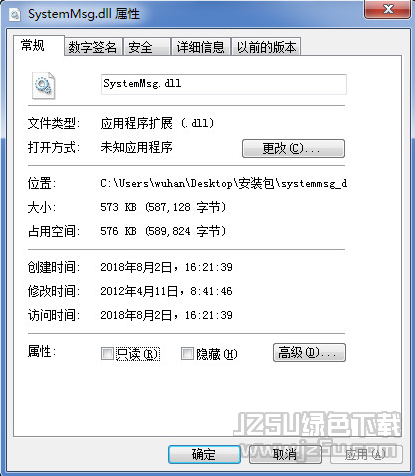Click the 573 KB size value

163,207
